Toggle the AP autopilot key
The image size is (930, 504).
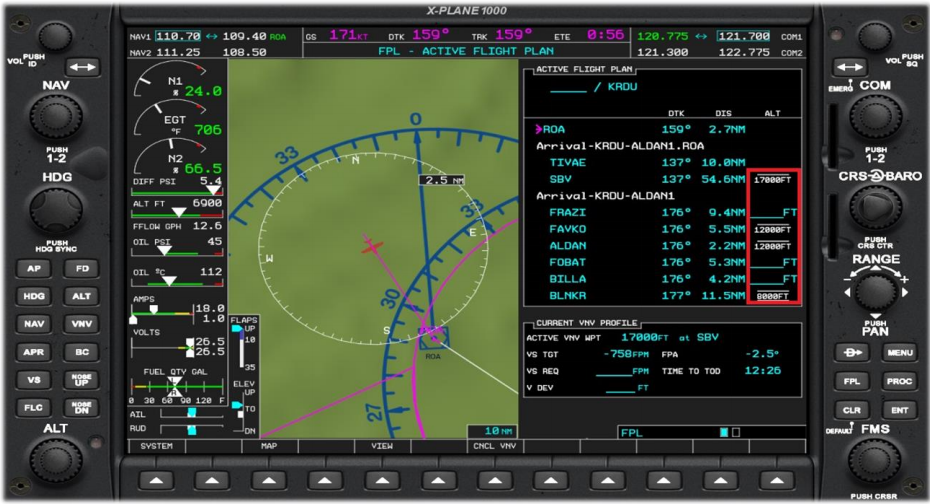[x=34, y=269]
